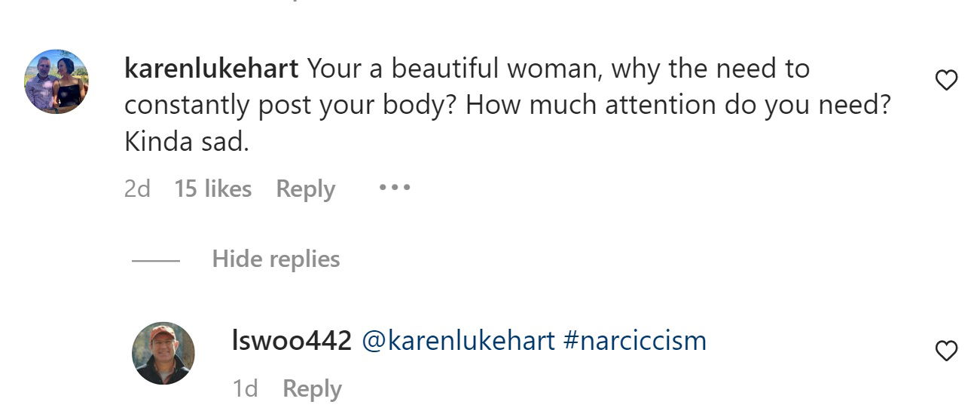Viewport: 980px width, 414px height.
Task: Visit lswoo442's profile via the username
Action: tap(292, 341)
